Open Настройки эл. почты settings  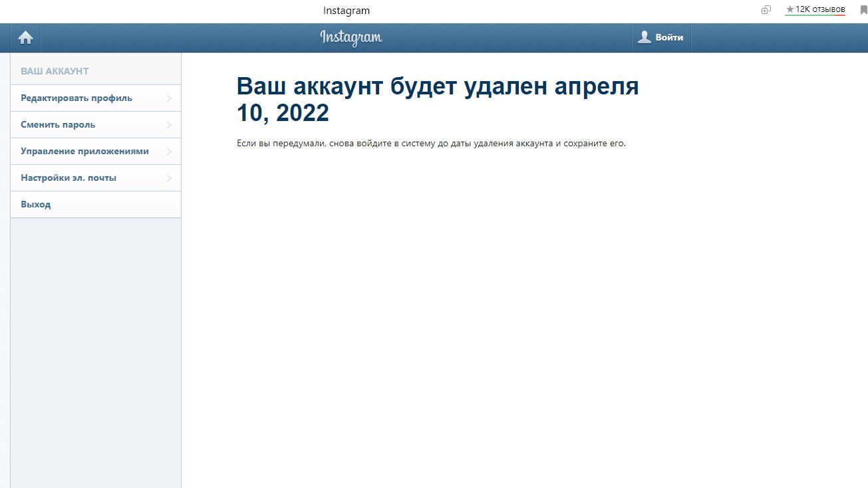(x=96, y=178)
